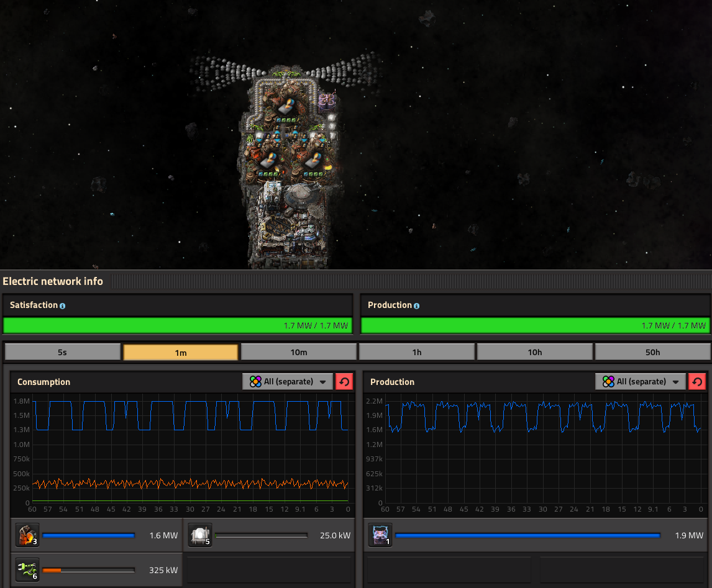Click the Consumption panel heading
The image size is (712, 588).
pos(43,382)
